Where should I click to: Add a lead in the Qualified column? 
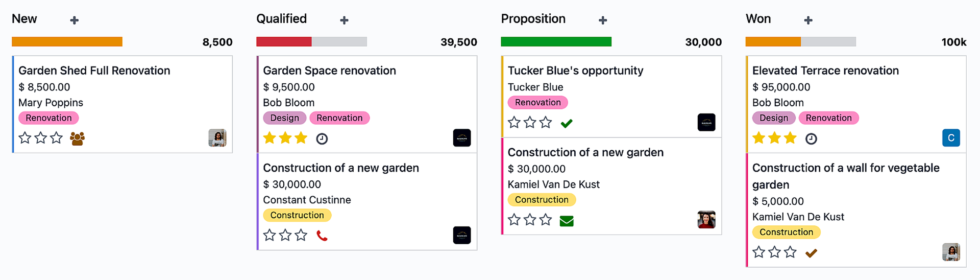[x=345, y=20]
